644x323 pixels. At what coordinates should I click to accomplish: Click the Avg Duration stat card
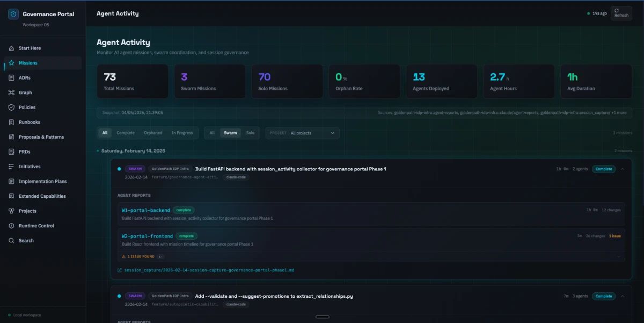point(596,82)
